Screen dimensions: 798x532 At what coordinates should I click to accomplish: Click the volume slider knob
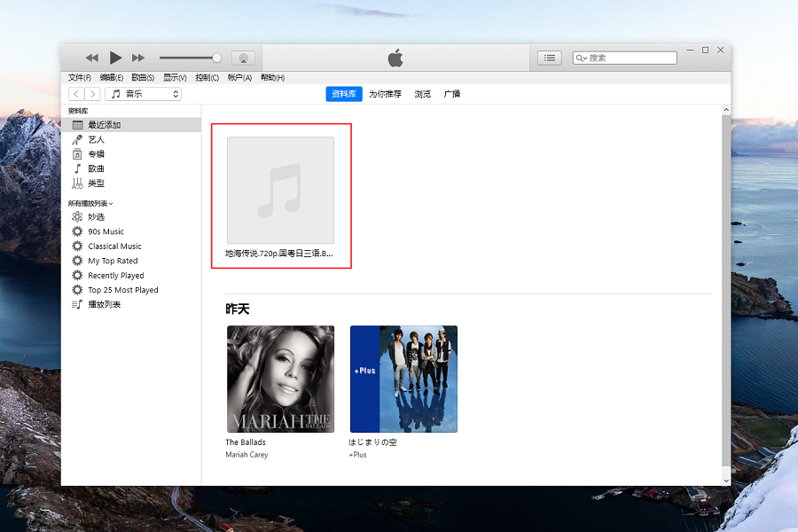216,58
